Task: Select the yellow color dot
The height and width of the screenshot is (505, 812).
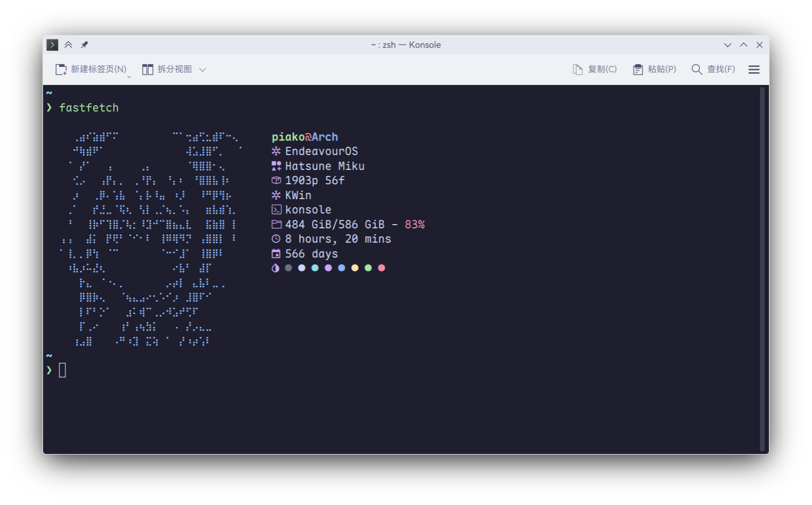Action: point(355,268)
